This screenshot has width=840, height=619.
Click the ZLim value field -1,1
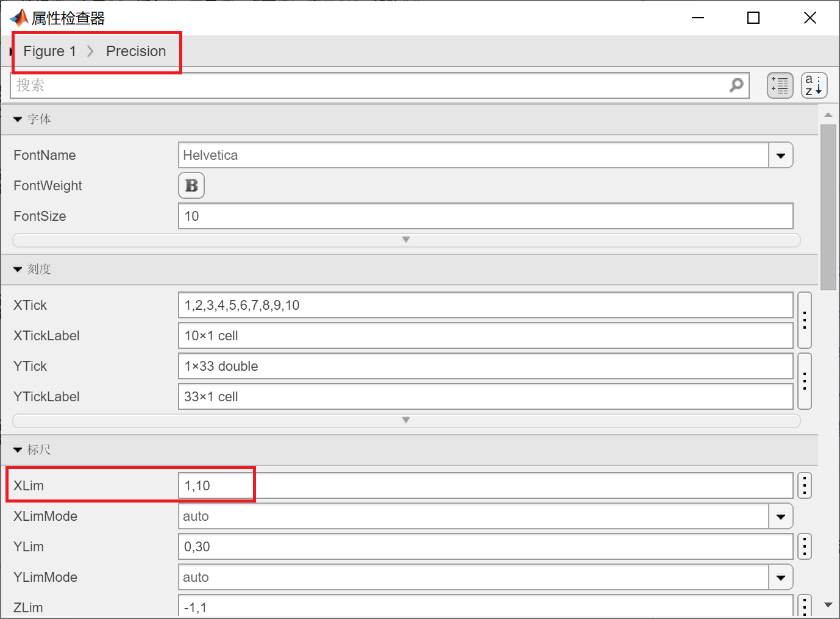pos(486,606)
